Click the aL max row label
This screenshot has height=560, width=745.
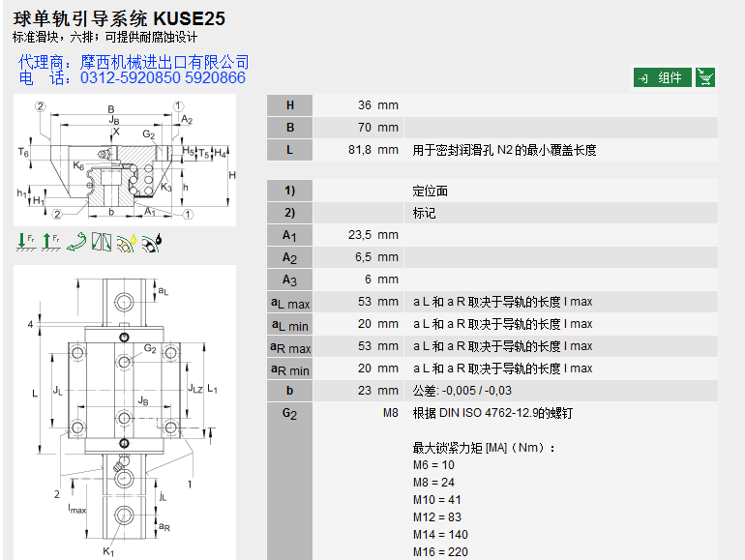289,302
